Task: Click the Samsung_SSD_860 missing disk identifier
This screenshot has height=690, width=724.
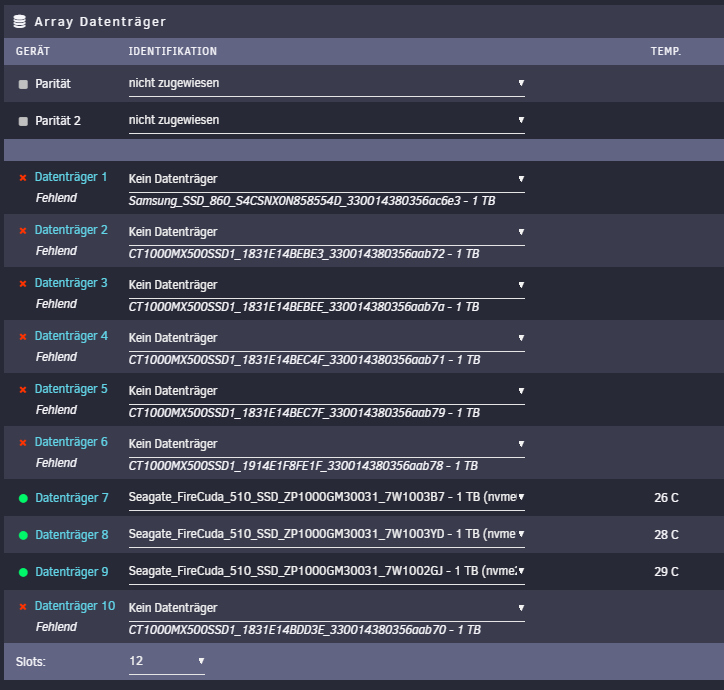Action: pyautogui.click(x=312, y=201)
